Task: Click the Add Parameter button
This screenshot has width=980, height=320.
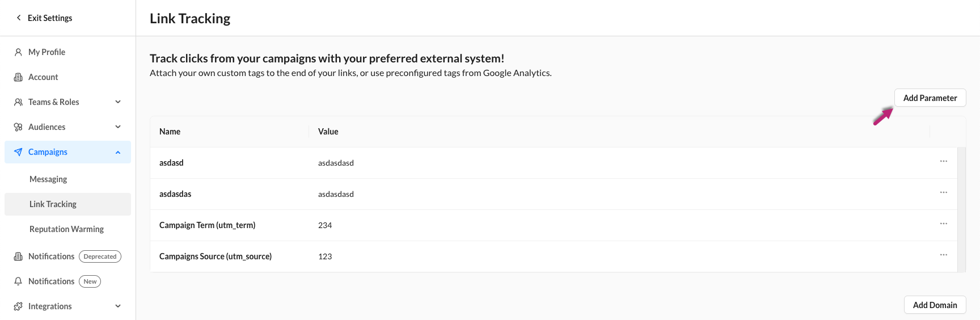Action: tap(930, 98)
